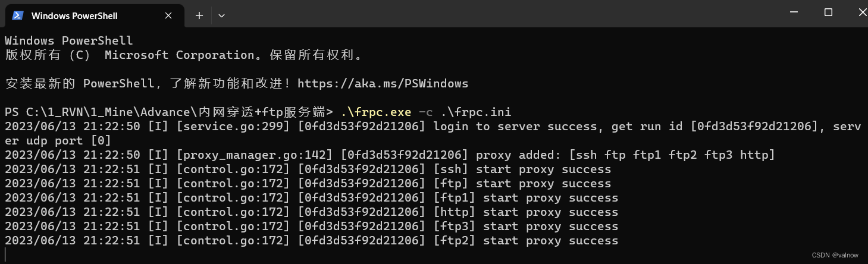
Task: Open a new tab with the plus button
Action: [199, 15]
